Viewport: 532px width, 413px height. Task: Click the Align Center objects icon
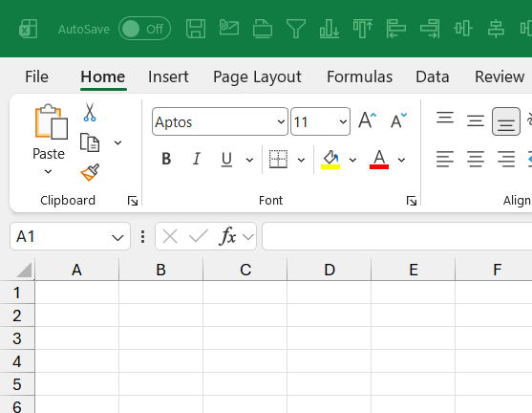496,29
